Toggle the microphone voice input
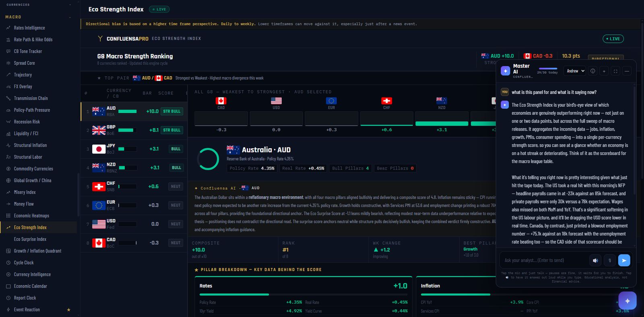The height and width of the screenshot is (317, 644). point(610,260)
